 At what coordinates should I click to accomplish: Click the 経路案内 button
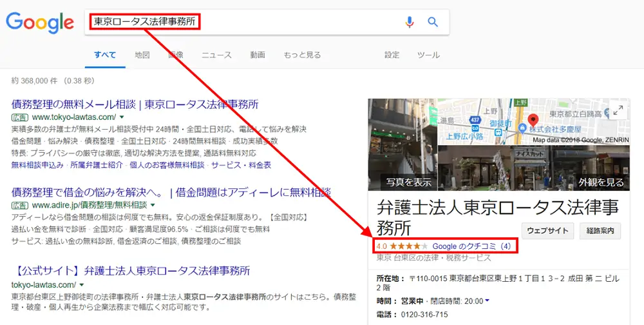click(600, 231)
